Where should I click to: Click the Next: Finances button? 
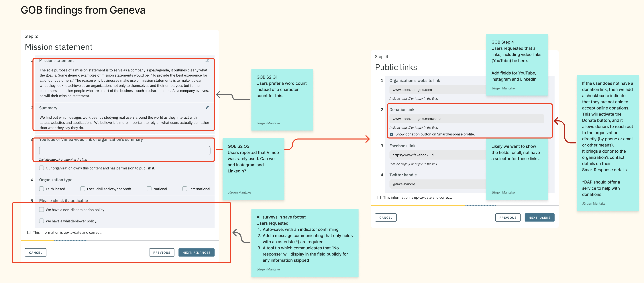[x=197, y=252]
